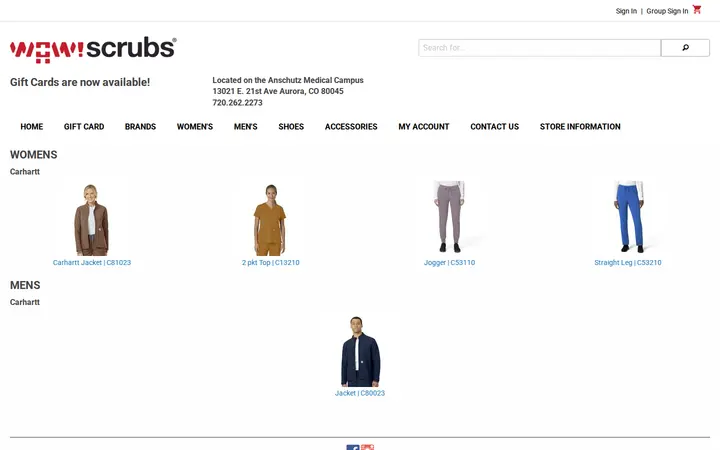Open Straight Leg | C53210 link

(628, 263)
